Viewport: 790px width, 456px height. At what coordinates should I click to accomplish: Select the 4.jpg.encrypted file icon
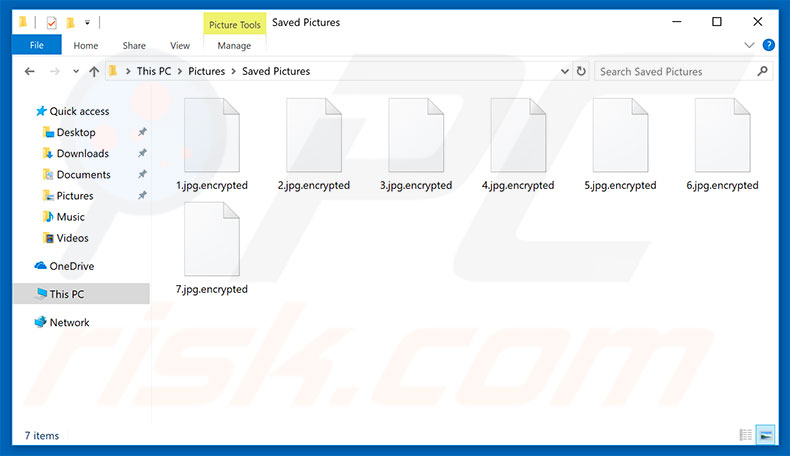(x=518, y=135)
